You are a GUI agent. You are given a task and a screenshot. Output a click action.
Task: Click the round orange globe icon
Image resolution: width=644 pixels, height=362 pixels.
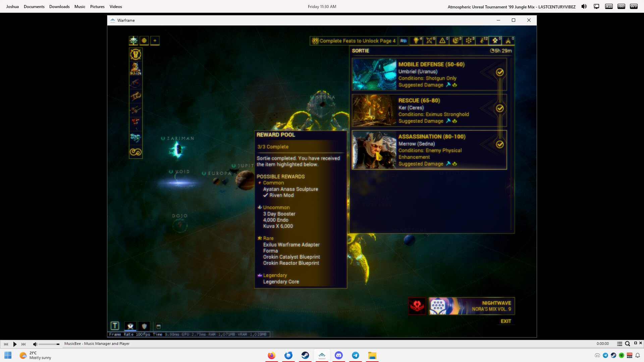point(144,41)
